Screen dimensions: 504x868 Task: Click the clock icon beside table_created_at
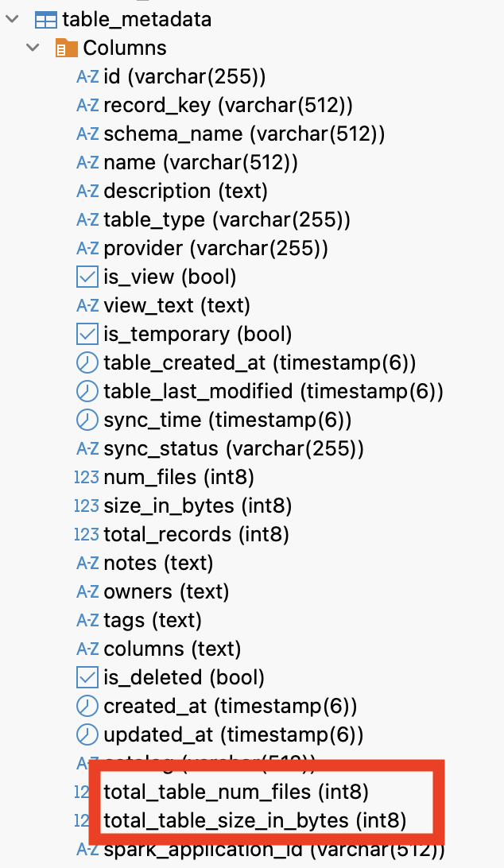87,362
